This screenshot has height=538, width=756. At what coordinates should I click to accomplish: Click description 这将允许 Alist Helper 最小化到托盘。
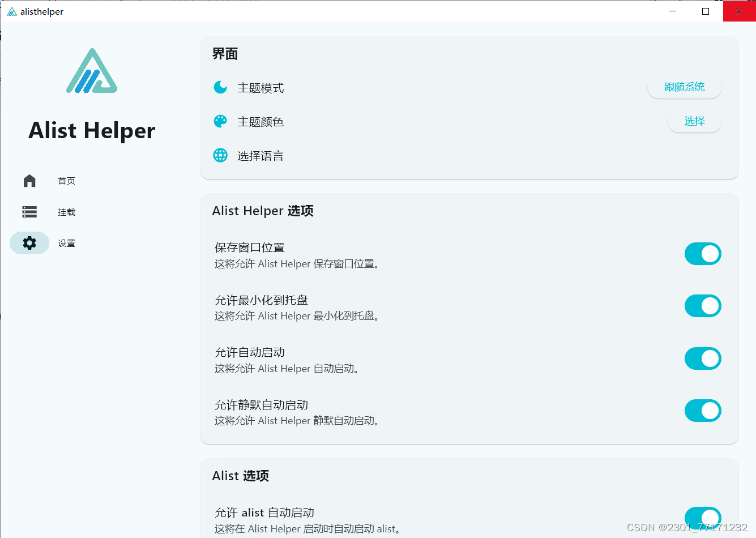pyautogui.click(x=297, y=316)
